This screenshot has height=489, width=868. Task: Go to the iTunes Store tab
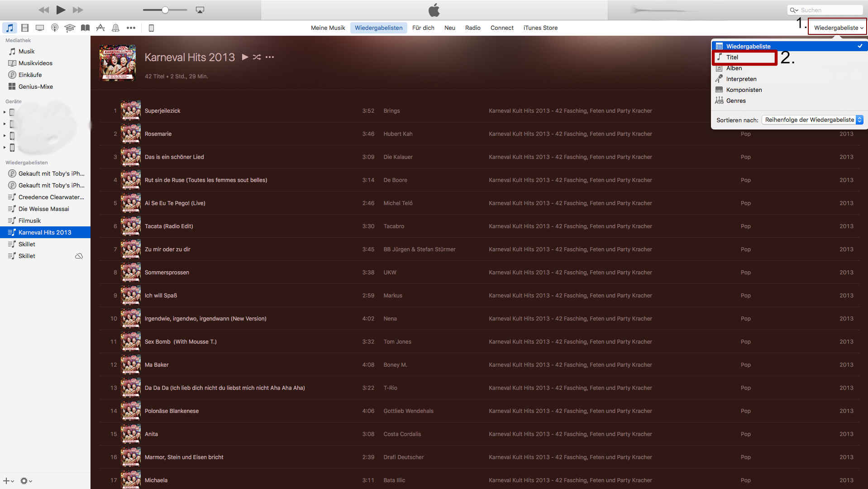[x=540, y=28]
